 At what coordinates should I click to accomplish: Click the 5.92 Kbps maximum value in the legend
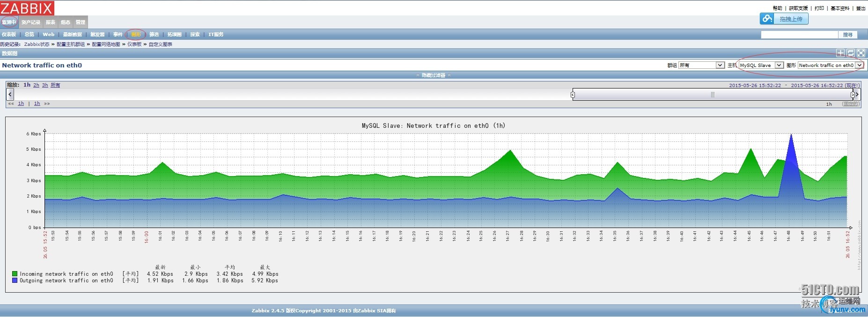(265, 280)
